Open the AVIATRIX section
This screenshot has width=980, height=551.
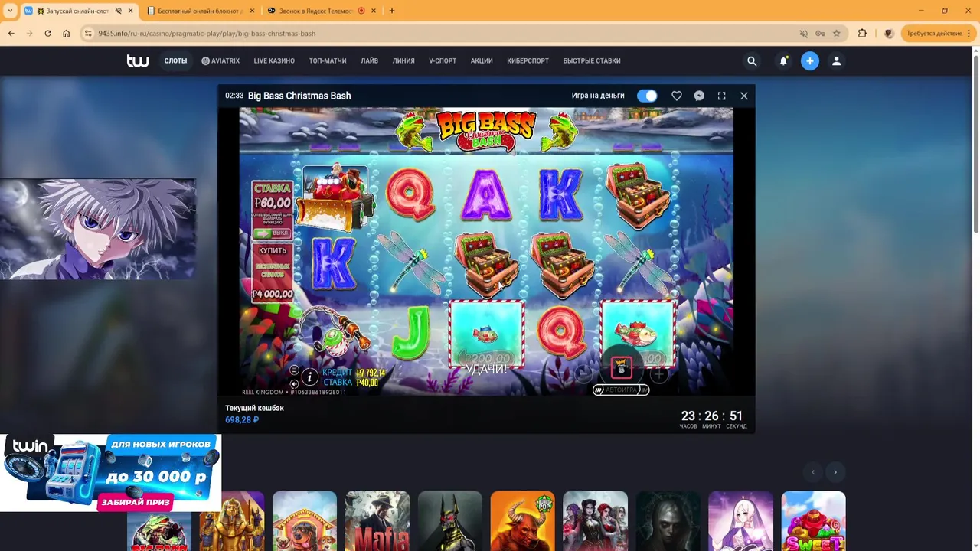pos(220,61)
